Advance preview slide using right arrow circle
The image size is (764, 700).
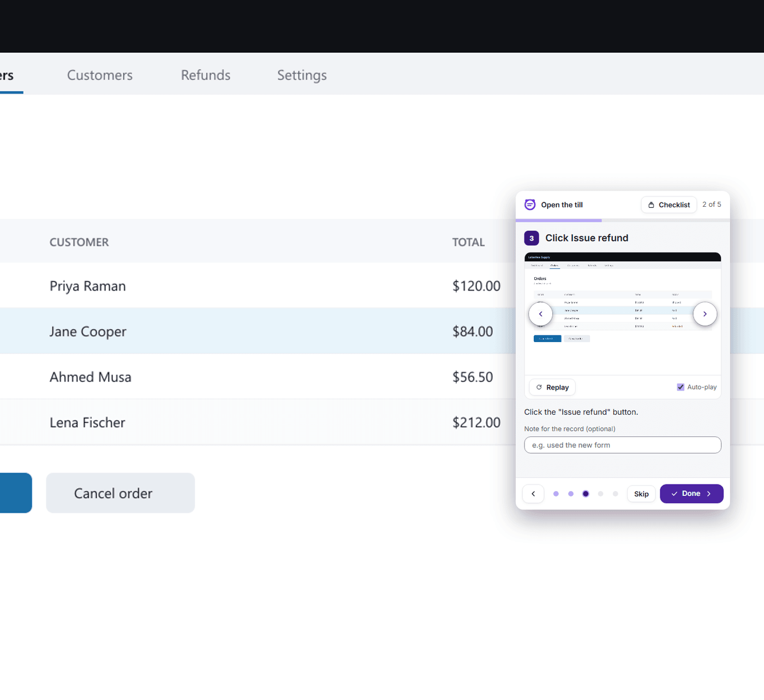pos(705,314)
